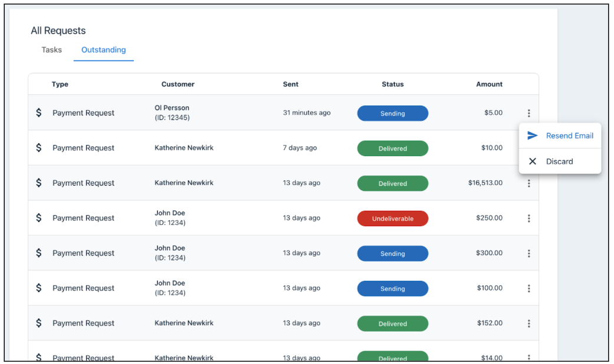This screenshot has height=364, width=614.
Task: Click the Sent column header
Action: coord(291,84)
